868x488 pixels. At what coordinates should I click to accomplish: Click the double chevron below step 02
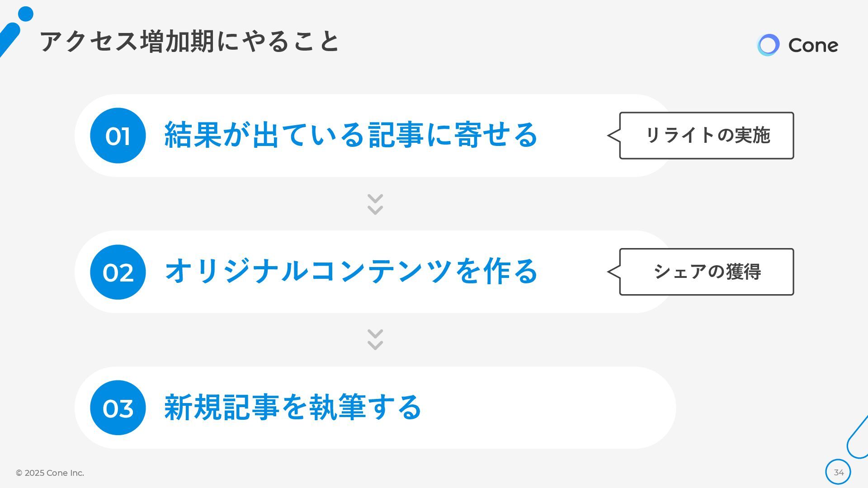(x=375, y=339)
